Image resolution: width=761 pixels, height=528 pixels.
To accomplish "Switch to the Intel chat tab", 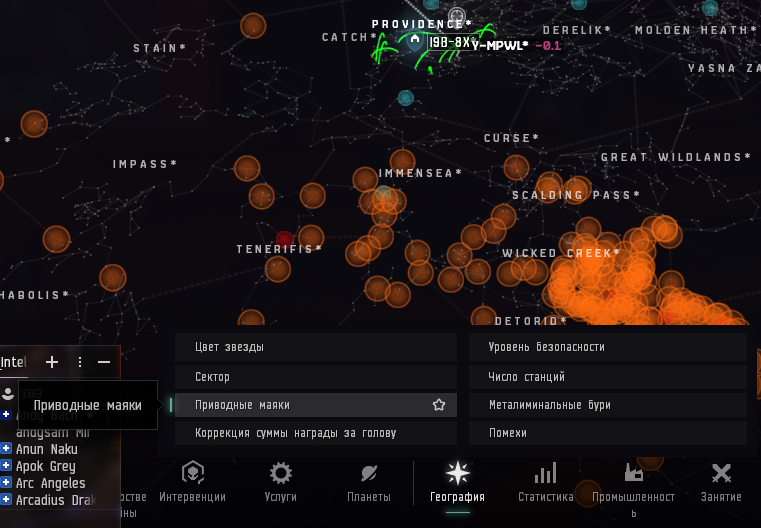I will 14,362.
